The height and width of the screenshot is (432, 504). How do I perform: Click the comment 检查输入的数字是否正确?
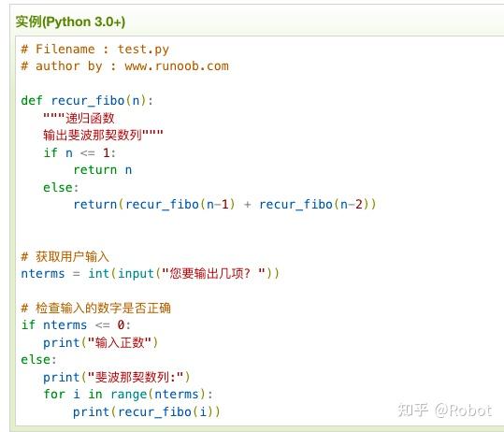click(95, 308)
